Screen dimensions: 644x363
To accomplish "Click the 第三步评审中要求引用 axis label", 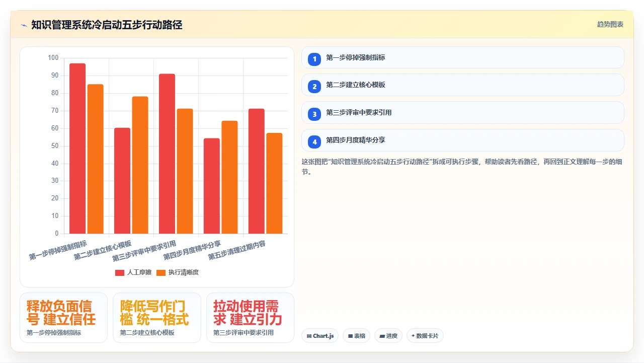I will [144, 251].
